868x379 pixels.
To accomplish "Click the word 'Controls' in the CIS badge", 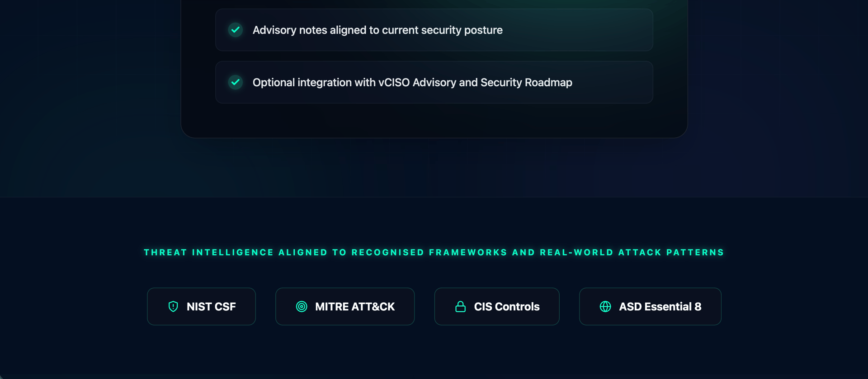I will [517, 307].
